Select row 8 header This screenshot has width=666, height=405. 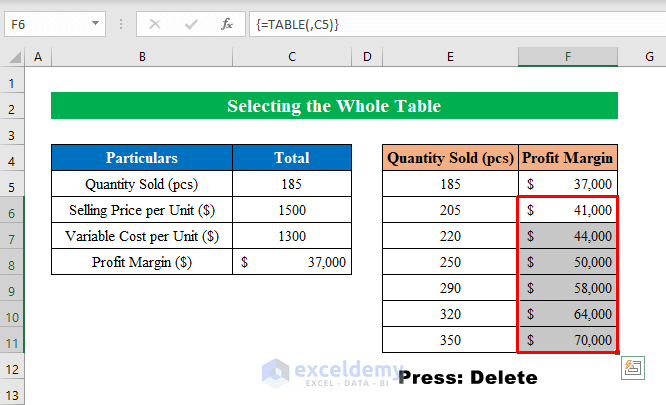[13, 262]
